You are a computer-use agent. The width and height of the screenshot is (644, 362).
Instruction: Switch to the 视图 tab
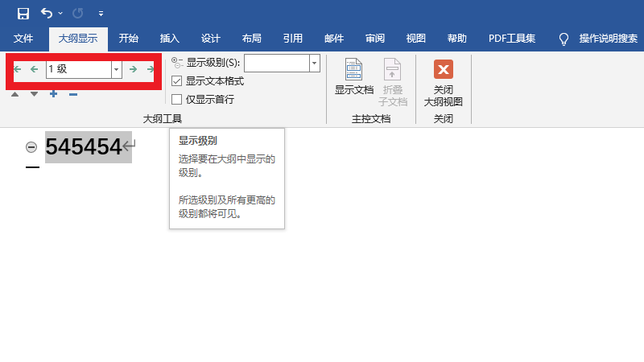click(x=416, y=39)
